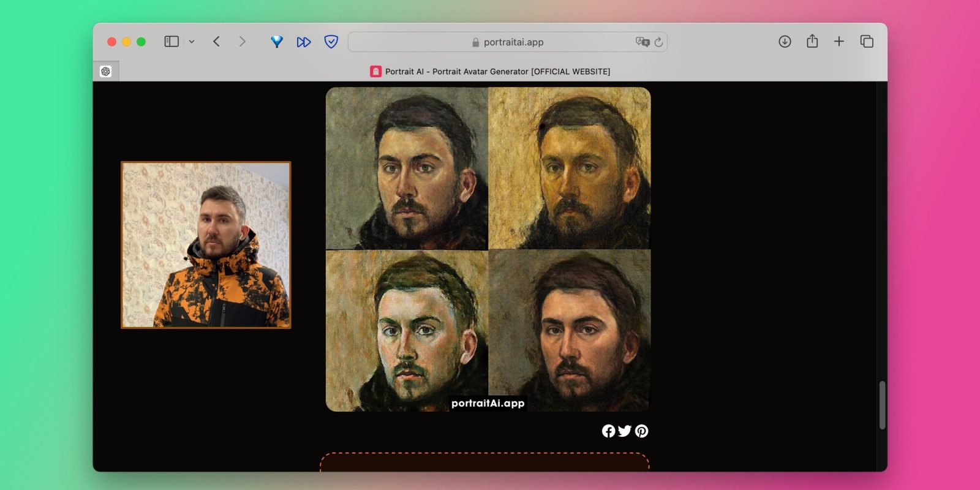Share the portrait on Twitter
The height and width of the screenshot is (490, 980).
pos(625,431)
